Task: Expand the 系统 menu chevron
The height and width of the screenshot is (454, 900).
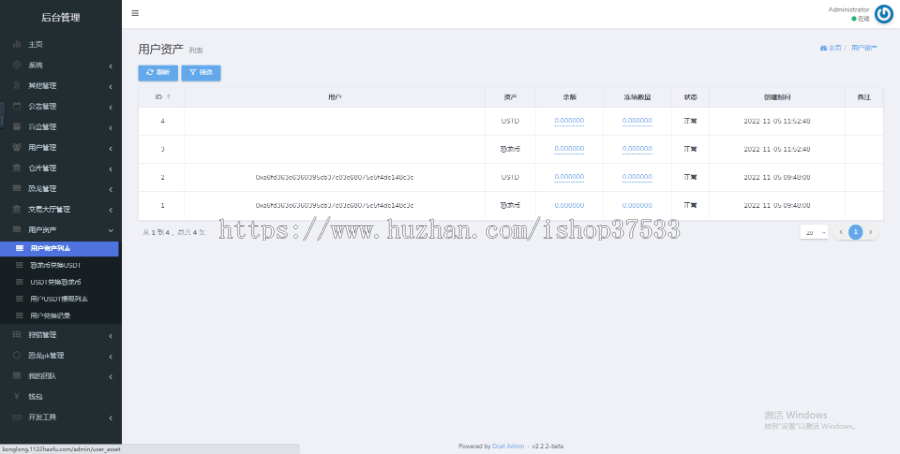Action: pos(110,66)
